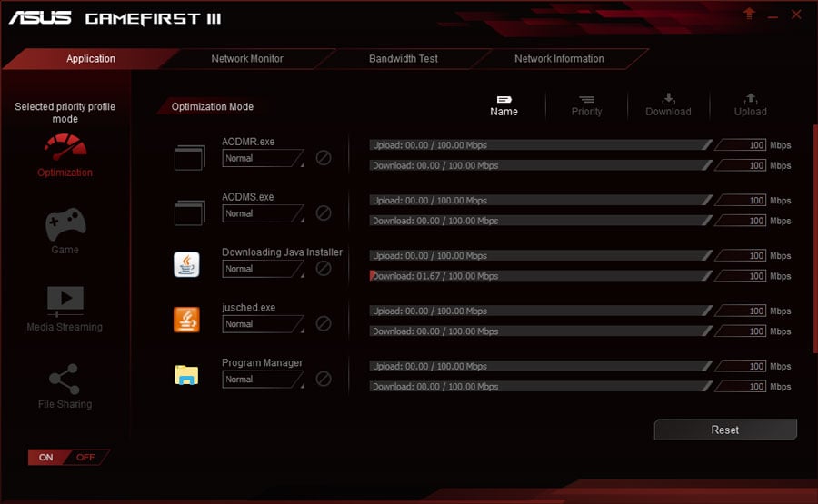Click the Java Installer coffee cup icon
Image resolution: width=818 pixels, height=504 pixels.
(x=186, y=264)
